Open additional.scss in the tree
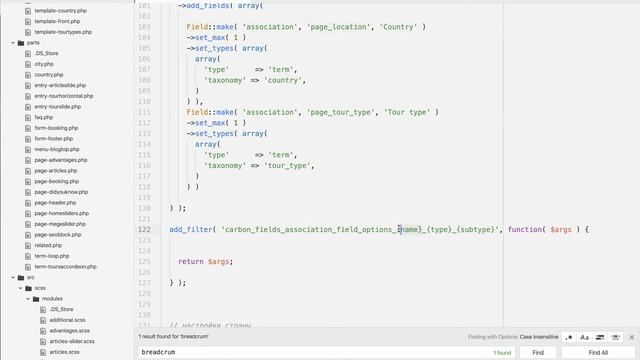Screen dimensions: 640x360 coord(67,320)
